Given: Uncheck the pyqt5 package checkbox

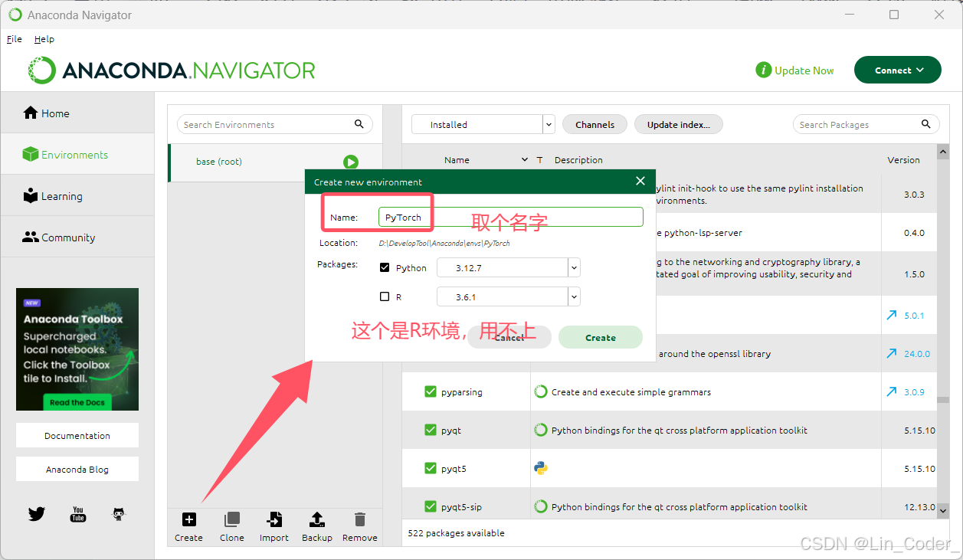Looking at the screenshot, I should pyautogui.click(x=431, y=468).
